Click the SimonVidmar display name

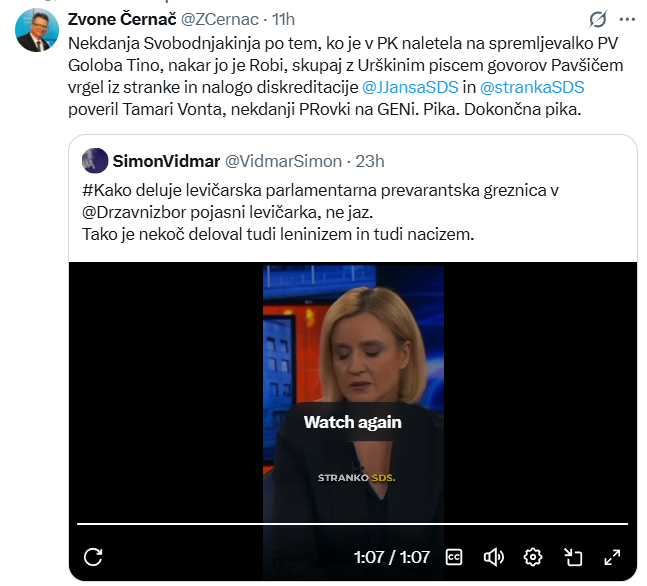tap(166, 161)
